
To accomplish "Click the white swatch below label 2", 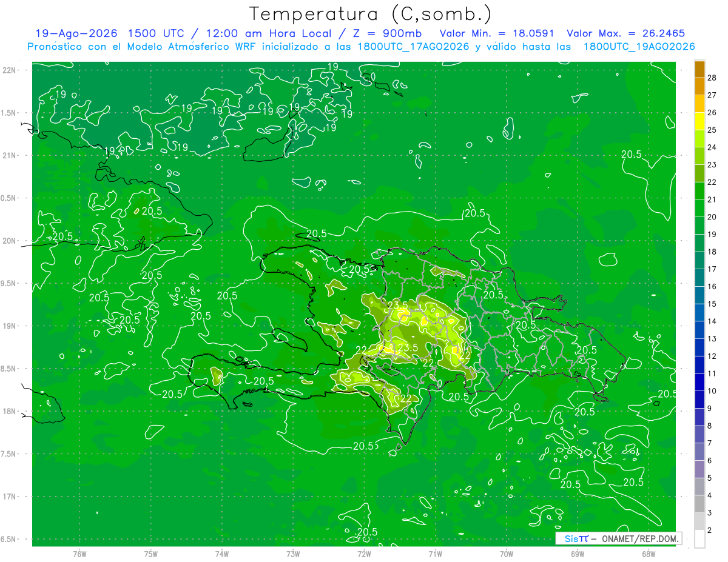I will pos(699,539).
